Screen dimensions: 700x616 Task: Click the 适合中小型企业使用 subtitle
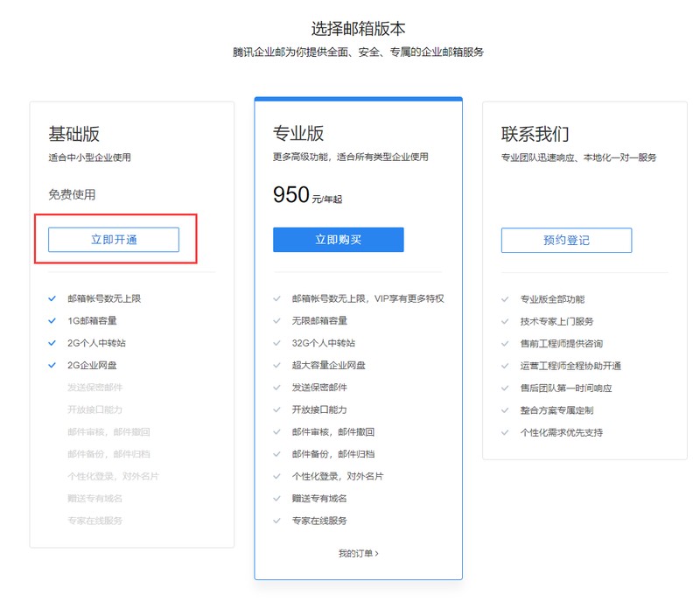coord(90,157)
